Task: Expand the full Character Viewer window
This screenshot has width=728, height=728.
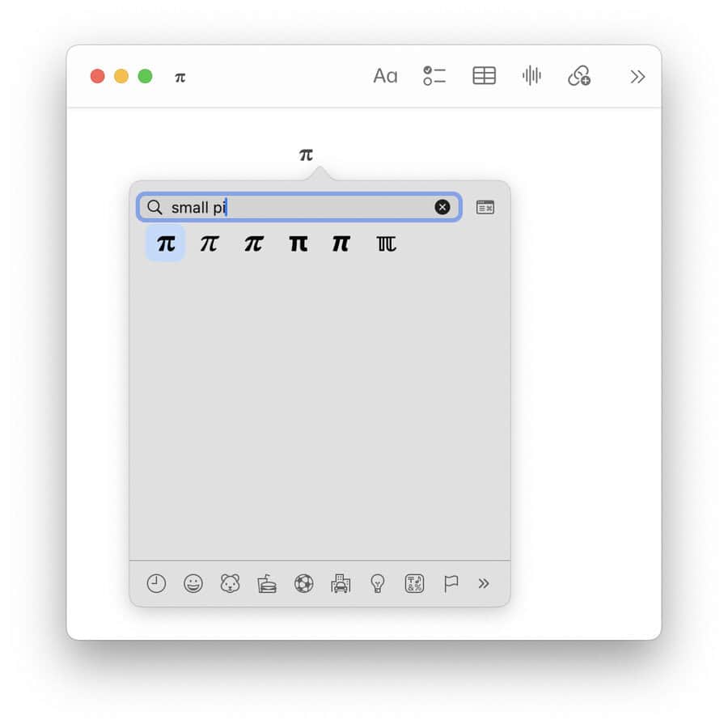Action: click(x=485, y=207)
